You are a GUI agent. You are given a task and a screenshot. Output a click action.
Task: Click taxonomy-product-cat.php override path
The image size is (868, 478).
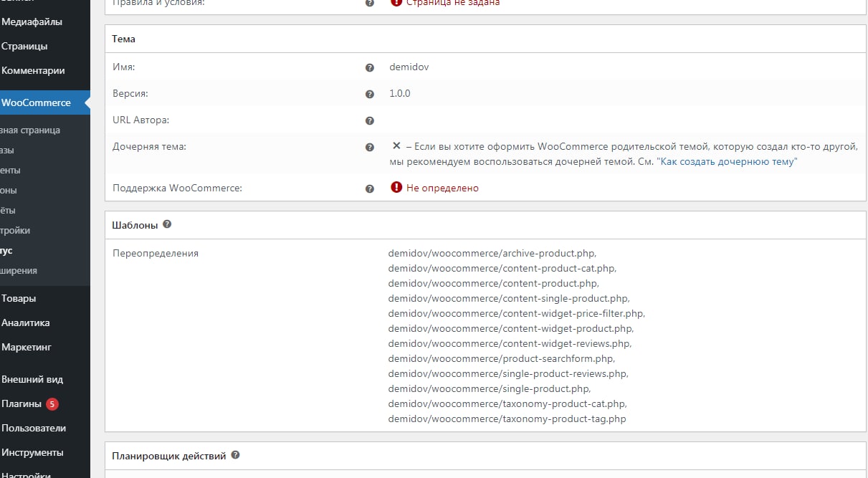coord(507,403)
